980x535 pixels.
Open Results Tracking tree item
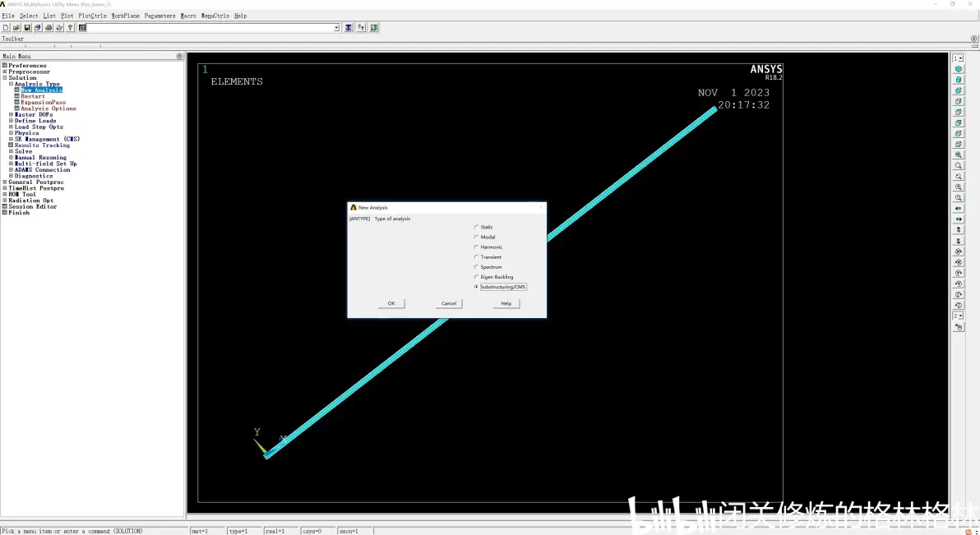tap(42, 145)
